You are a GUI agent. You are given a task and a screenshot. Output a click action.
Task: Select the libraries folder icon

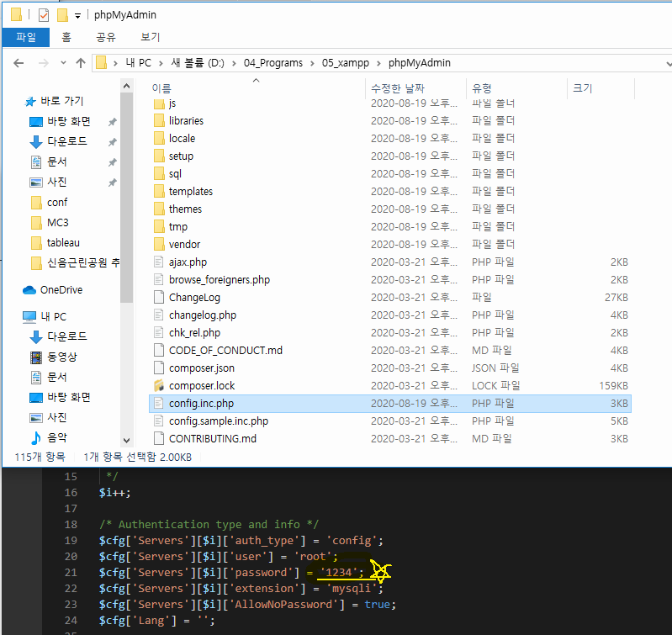click(159, 120)
